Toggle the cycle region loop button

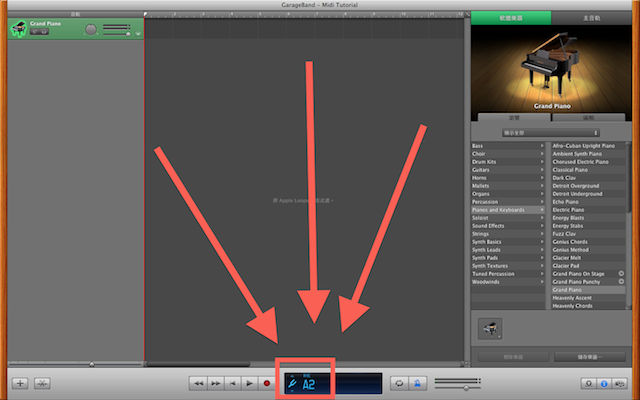click(x=399, y=383)
